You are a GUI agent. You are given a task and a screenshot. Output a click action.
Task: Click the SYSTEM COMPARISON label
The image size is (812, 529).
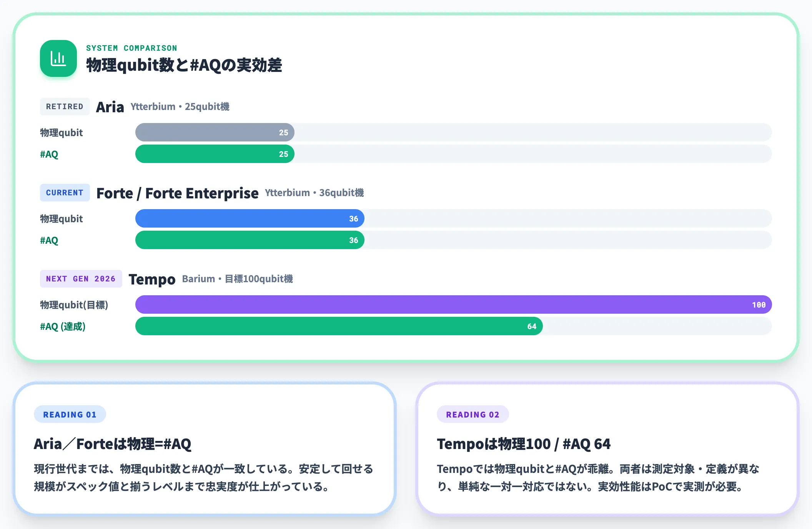(131, 48)
